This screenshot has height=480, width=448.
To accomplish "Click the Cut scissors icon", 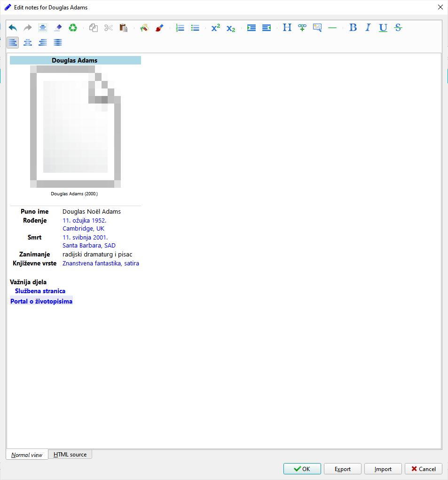I will (109, 28).
